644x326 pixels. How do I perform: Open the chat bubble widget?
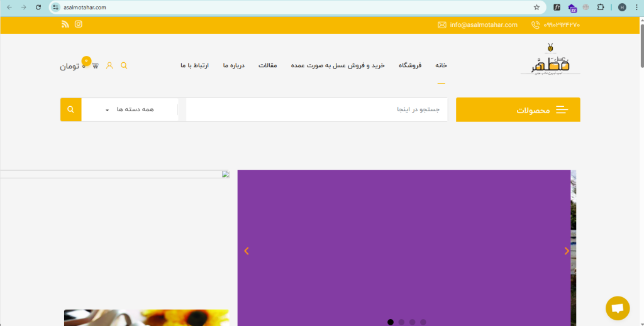pyautogui.click(x=617, y=308)
